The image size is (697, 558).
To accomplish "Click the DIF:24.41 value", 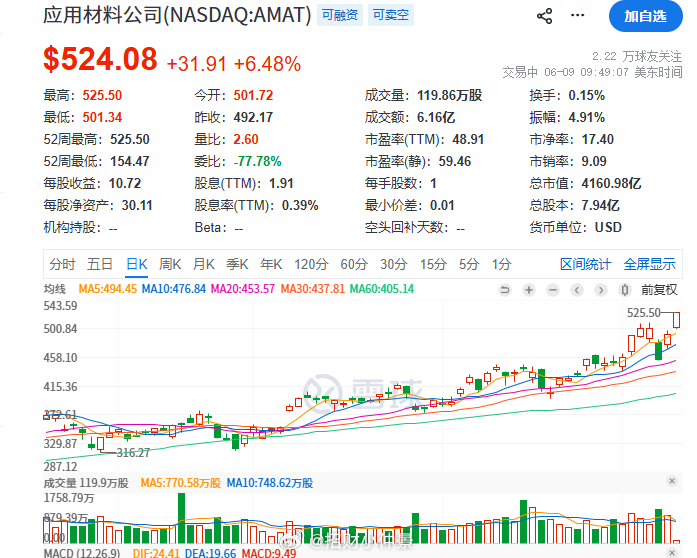I will coord(156,553).
